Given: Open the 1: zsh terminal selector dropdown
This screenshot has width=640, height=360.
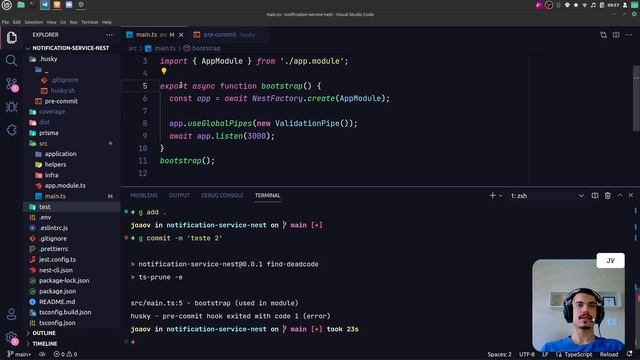Looking at the screenshot, I should (547, 196).
